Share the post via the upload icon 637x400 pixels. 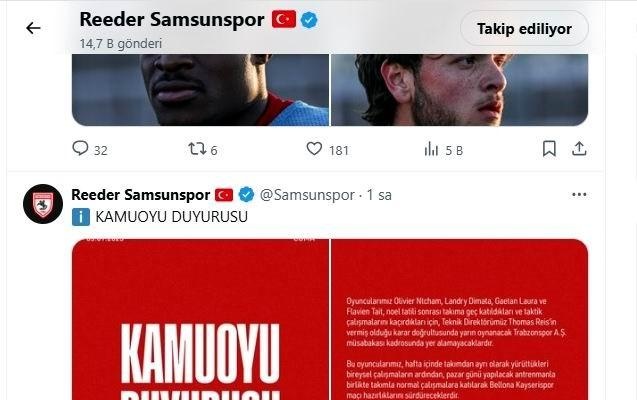pyautogui.click(x=579, y=149)
